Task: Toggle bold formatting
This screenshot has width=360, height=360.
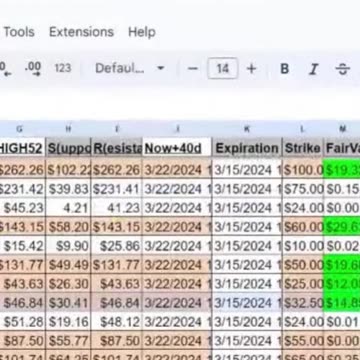Action: 284,69
